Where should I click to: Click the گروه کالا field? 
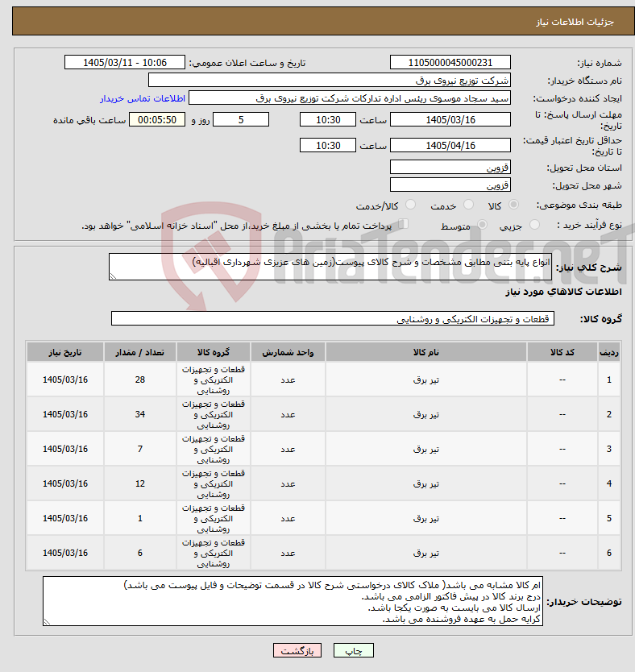click(x=333, y=318)
